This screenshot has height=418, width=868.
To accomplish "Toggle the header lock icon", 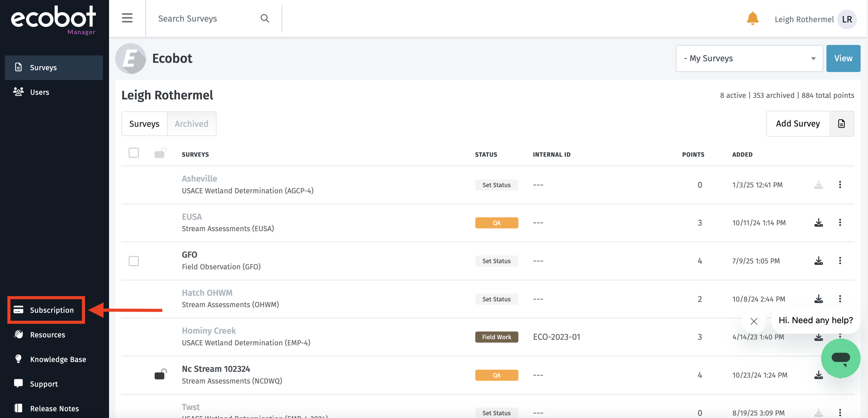I will click(x=160, y=153).
